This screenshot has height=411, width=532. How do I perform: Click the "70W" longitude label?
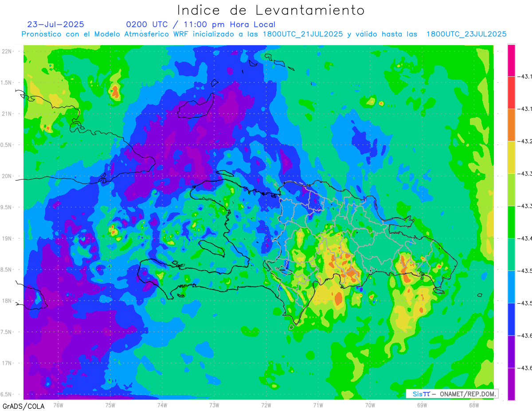click(x=370, y=405)
